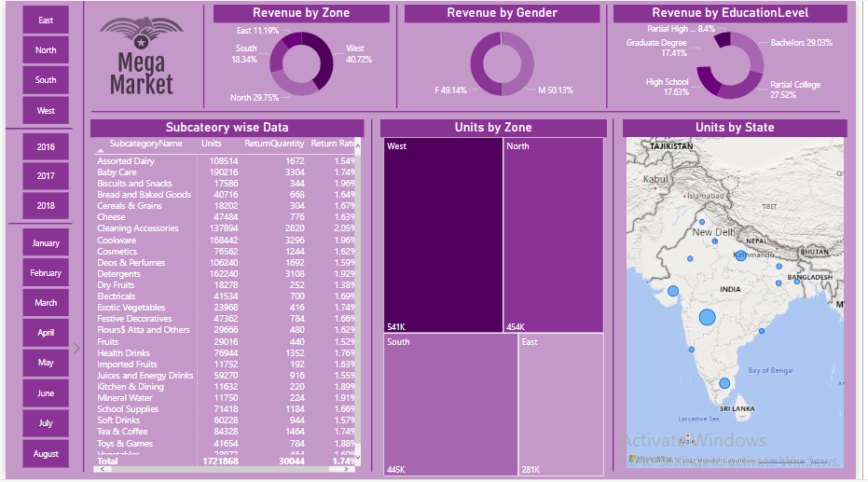
Task: Click the Microsoft Bing logo on map
Action: (x=634, y=459)
